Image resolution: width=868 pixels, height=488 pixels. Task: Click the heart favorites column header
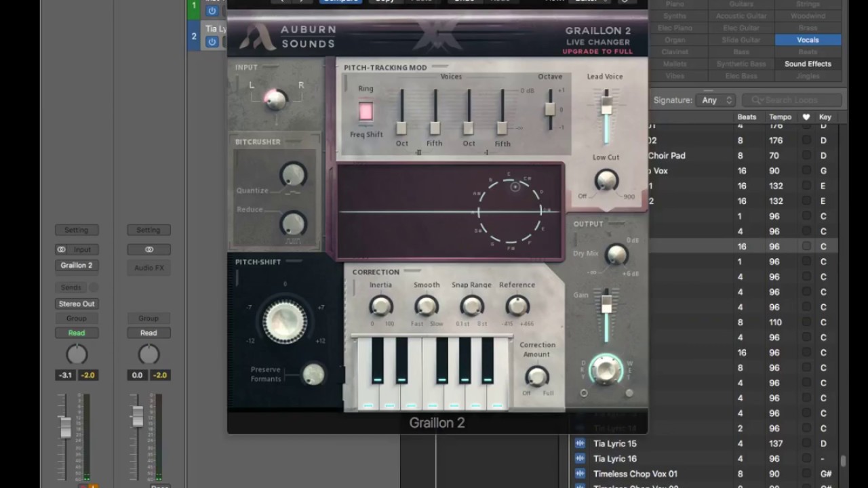[806, 117]
